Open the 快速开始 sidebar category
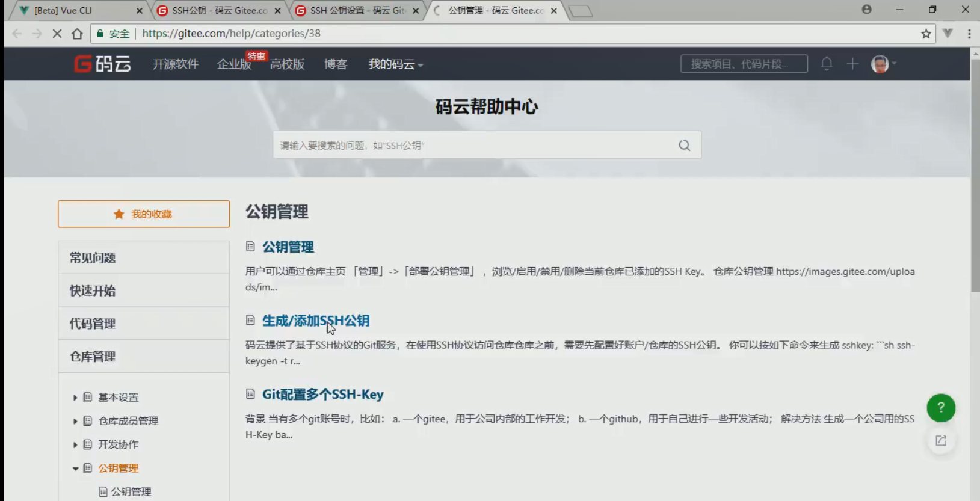 [144, 290]
